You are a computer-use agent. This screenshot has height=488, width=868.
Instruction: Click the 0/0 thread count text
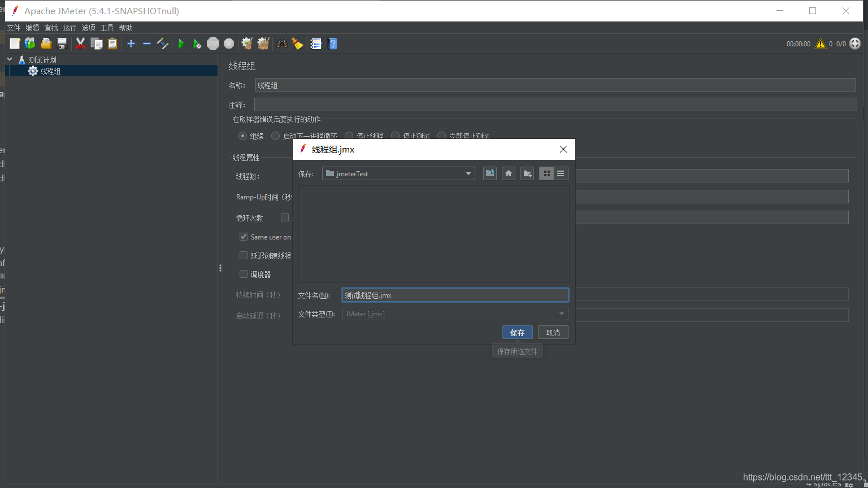pyautogui.click(x=841, y=43)
